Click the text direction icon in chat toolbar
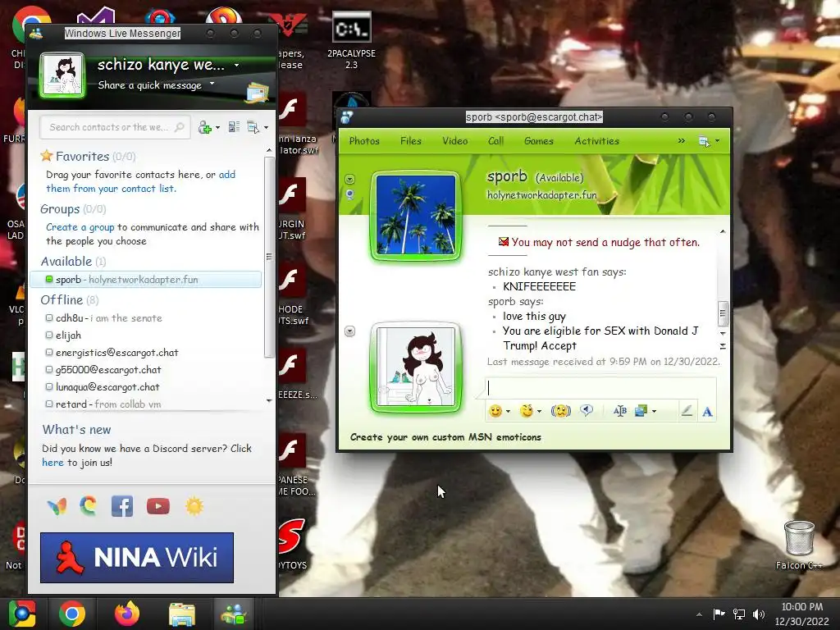 620,411
